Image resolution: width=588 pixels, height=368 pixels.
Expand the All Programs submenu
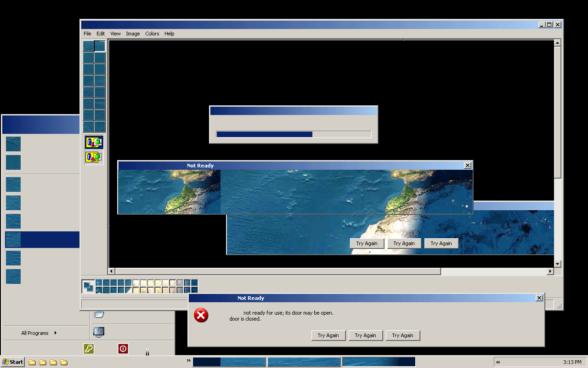39,333
